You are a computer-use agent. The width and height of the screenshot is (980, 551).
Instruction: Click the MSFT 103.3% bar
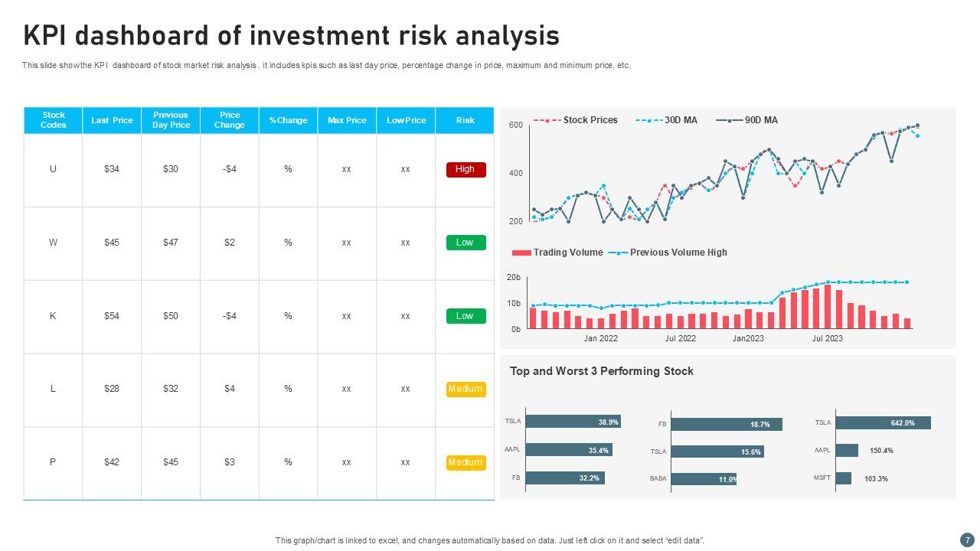(x=843, y=478)
